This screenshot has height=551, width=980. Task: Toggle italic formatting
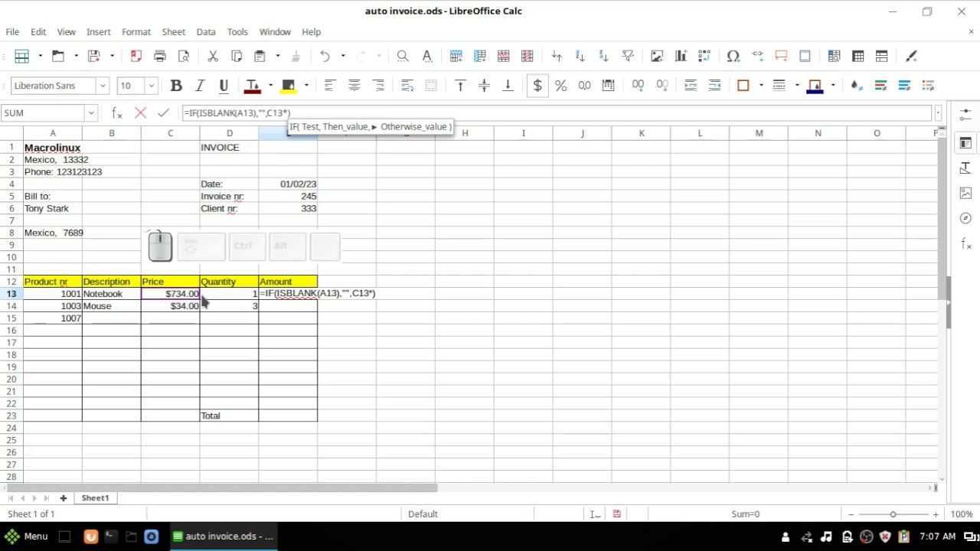point(200,86)
